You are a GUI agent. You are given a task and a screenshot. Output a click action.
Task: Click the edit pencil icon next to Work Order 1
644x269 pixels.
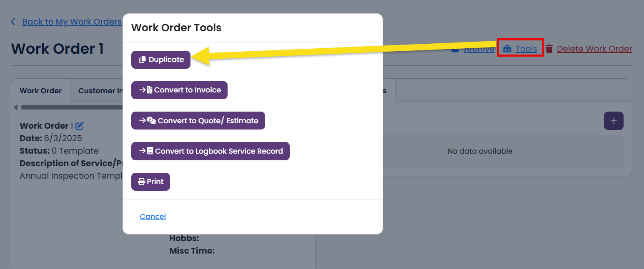[80, 125]
